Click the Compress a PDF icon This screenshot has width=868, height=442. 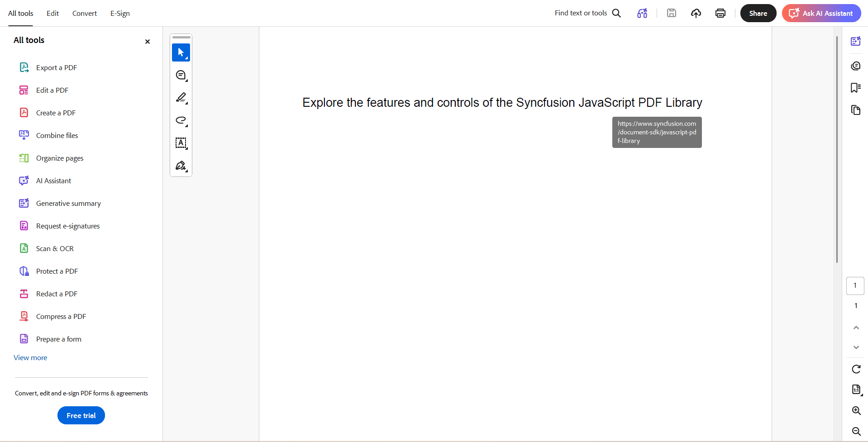[24, 316]
